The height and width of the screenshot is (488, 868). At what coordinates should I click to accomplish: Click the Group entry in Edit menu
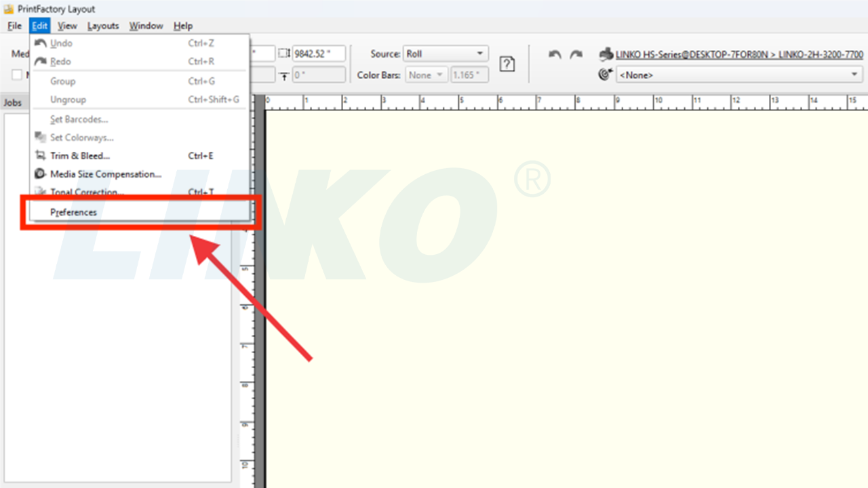click(140, 81)
